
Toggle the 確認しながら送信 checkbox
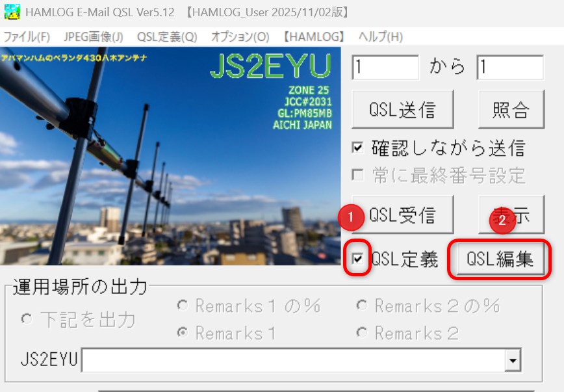pos(357,148)
